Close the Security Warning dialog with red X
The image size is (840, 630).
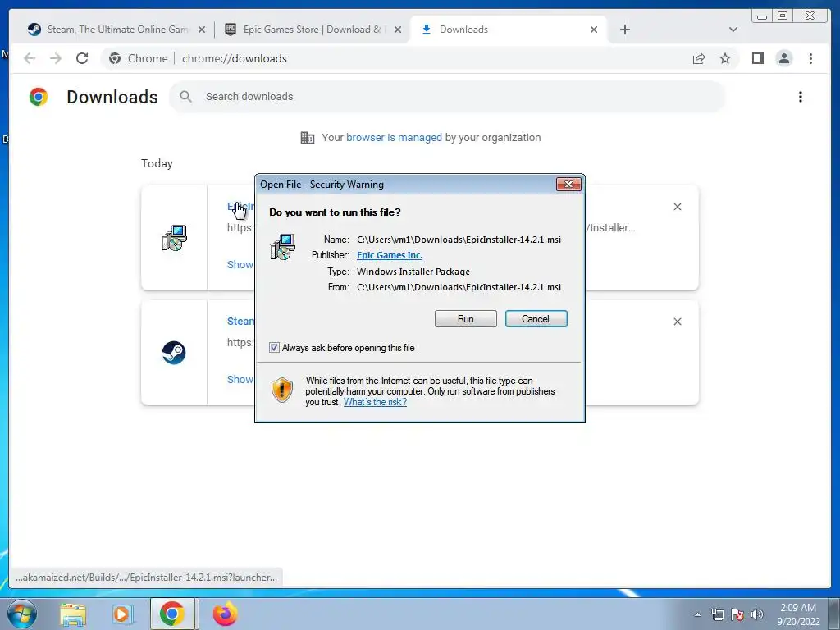[x=568, y=185]
